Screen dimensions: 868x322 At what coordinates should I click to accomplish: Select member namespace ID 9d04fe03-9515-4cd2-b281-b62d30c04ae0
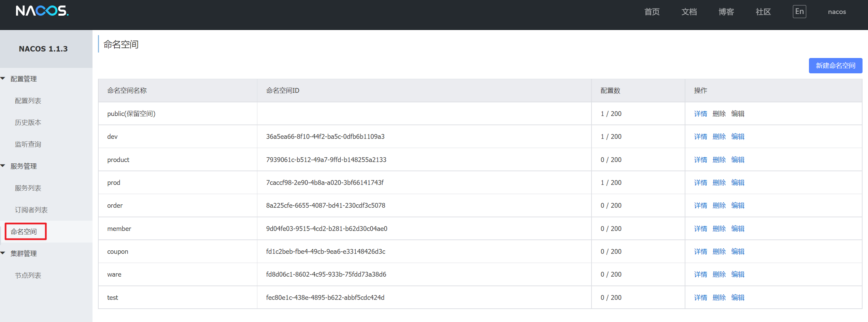tap(327, 229)
